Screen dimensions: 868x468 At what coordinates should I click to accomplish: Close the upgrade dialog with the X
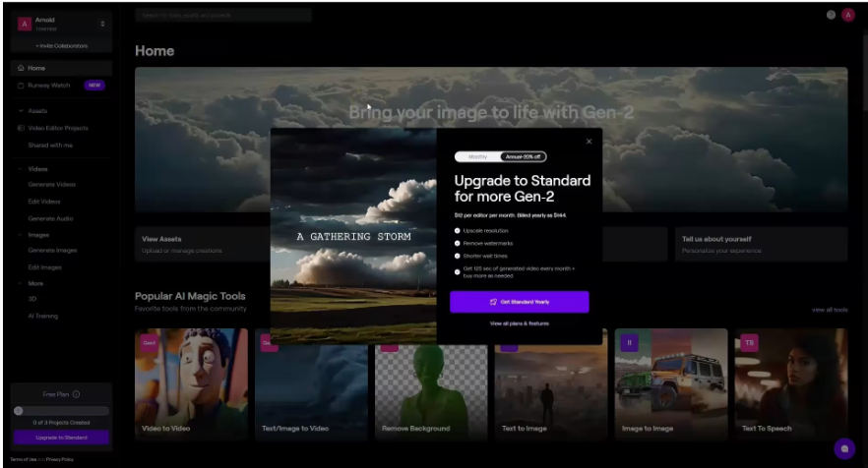click(589, 142)
